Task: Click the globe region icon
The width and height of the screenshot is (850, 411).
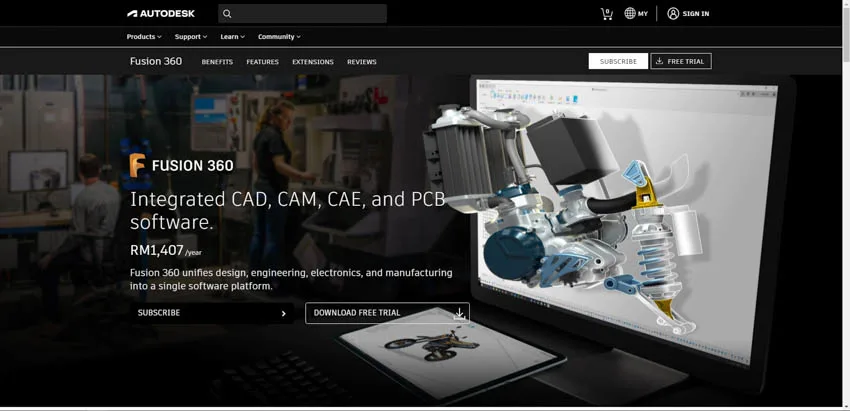Action: pos(629,14)
